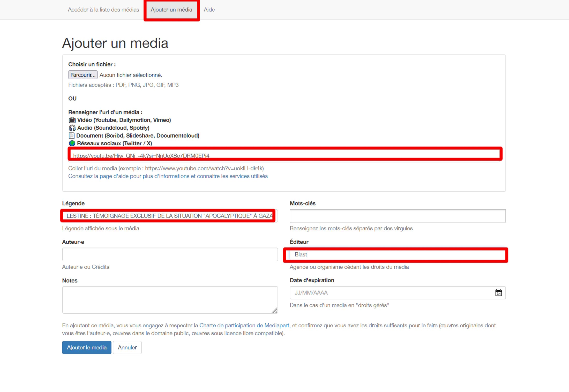Open Charte de participation de Mediapart link
Screen dimensions: 569x392
click(244, 325)
